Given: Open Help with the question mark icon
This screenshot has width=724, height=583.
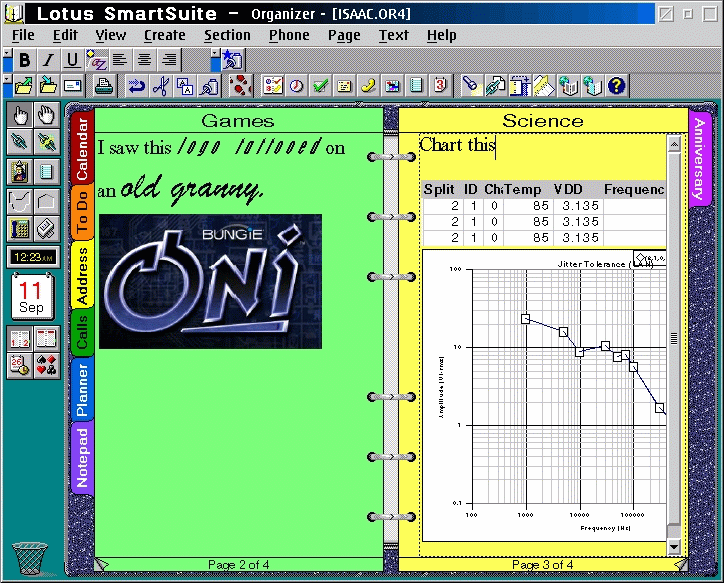Looking at the screenshot, I should click(x=616, y=86).
